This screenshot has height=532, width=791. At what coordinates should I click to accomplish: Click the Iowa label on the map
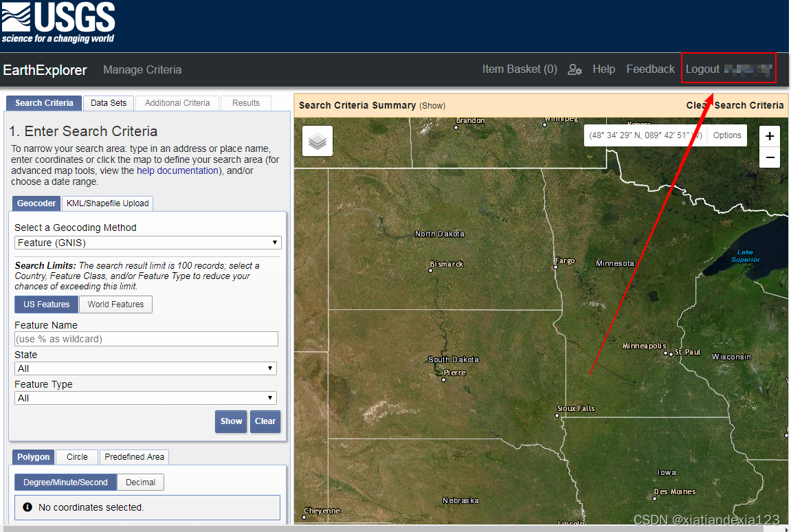pos(667,472)
